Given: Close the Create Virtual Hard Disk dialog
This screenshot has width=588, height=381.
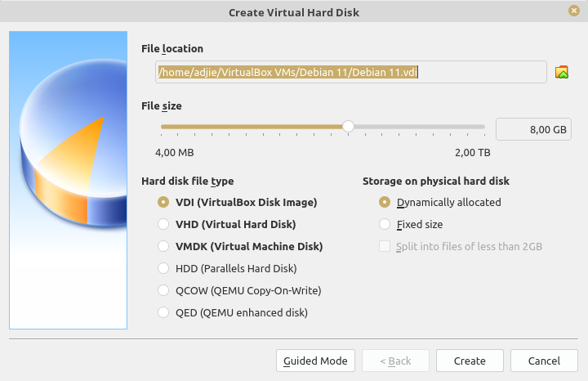Looking at the screenshot, I should [574, 11].
